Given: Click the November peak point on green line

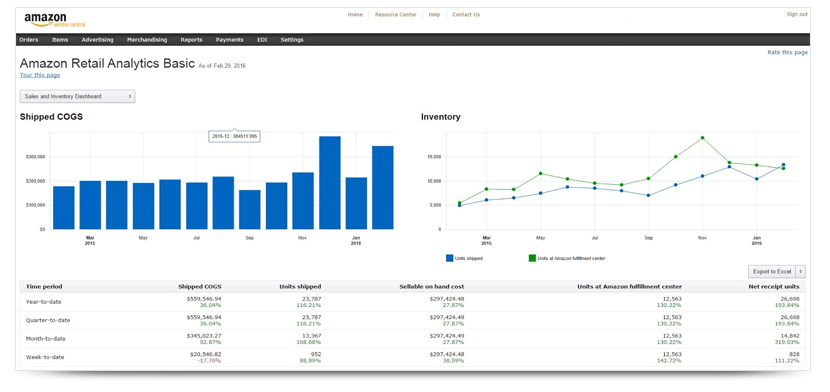Looking at the screenshot, I should pos(702,138).
